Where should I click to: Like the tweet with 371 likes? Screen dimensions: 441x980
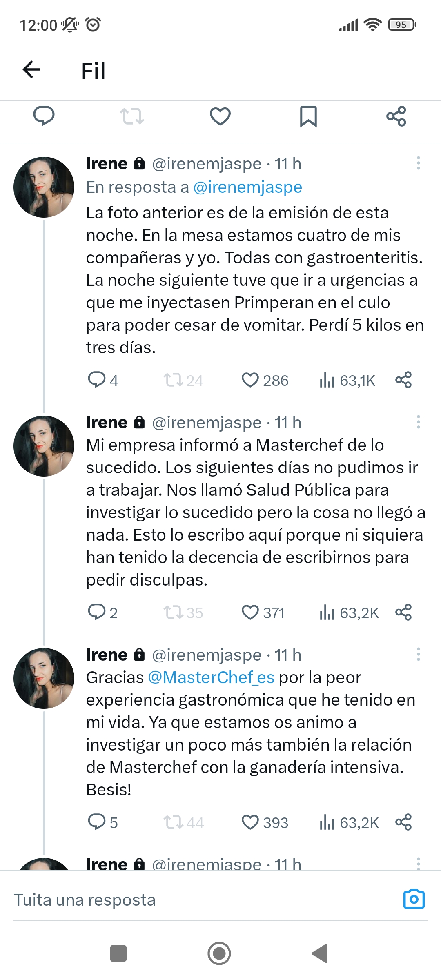250,612
